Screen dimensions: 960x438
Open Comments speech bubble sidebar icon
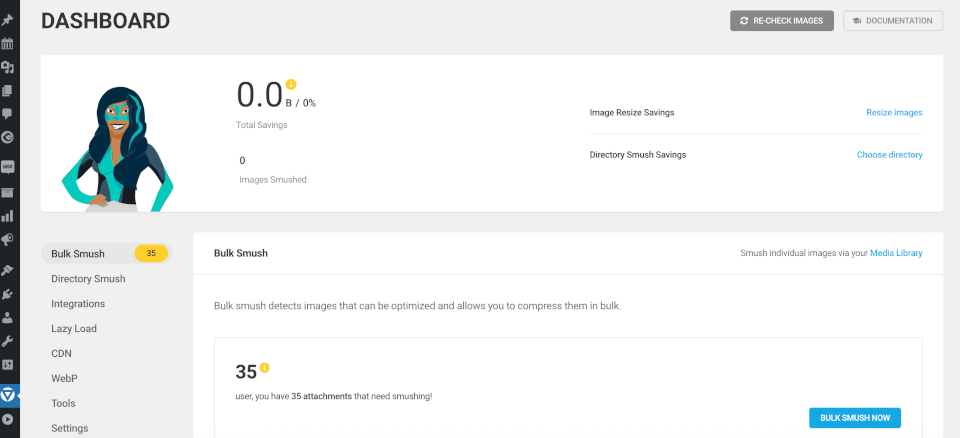[x=7, y=113]
